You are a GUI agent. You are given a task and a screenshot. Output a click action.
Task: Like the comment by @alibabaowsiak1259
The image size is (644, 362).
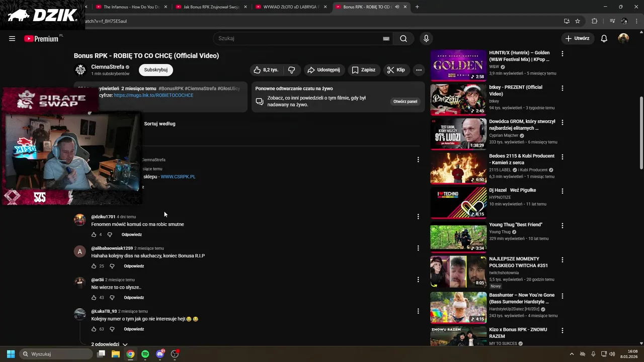(94, 266)
